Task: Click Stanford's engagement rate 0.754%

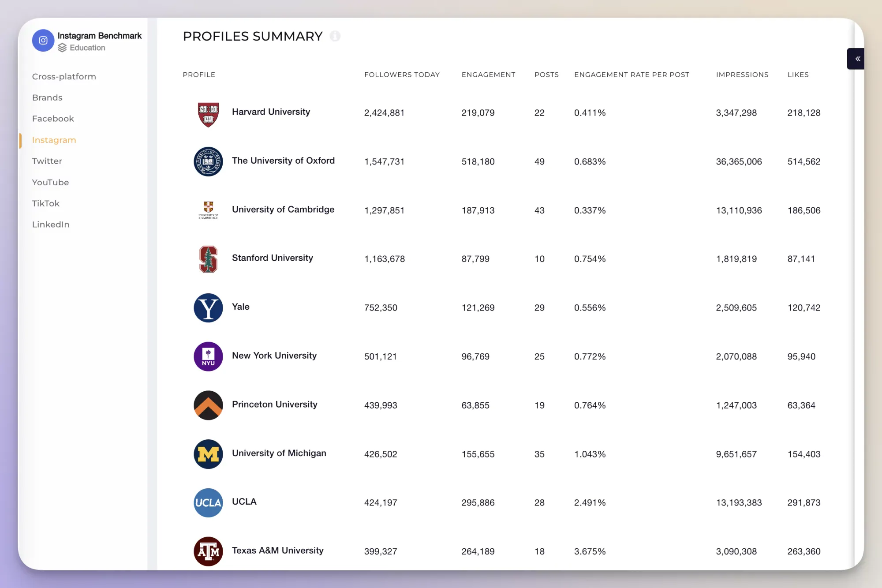Action: click(590, 259)
